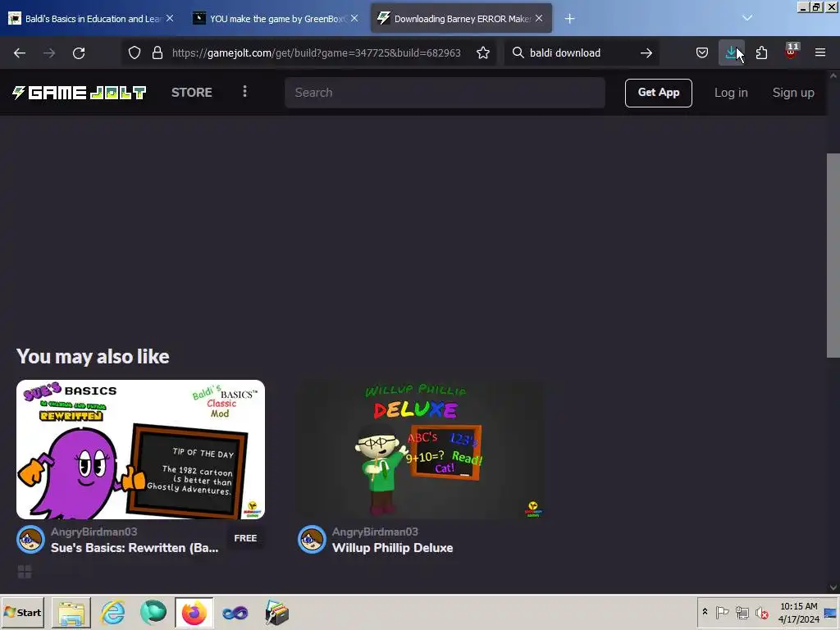Open Game Jolt more options dots
Image resolution: width=840 pixels, height=630 pixels.
pyautogui.click(x=244, y=92)
